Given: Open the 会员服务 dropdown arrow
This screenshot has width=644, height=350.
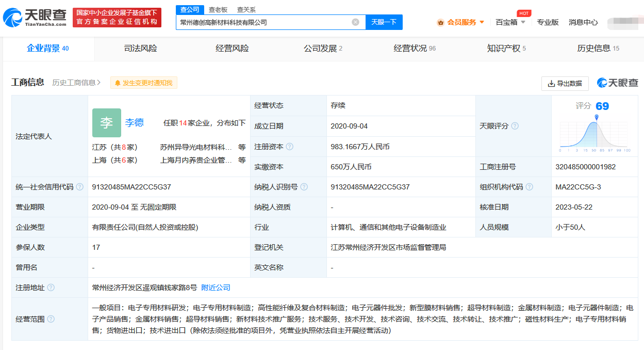Looking at the screenshot, I should [482, 22].
